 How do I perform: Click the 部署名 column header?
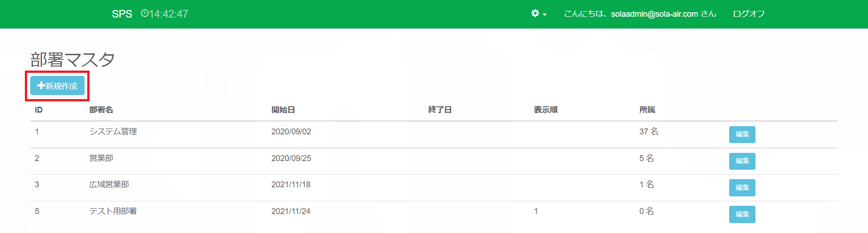101,110
